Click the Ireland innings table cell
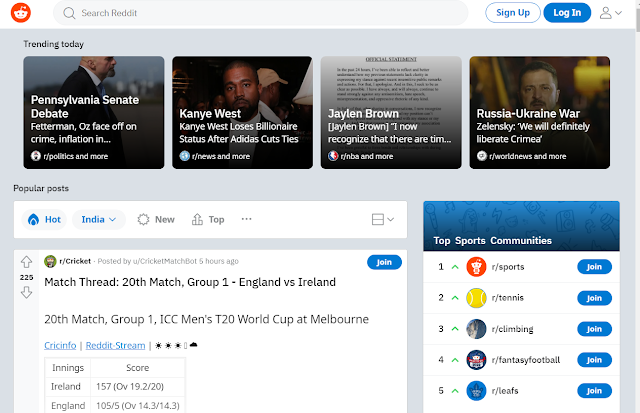The image size is (640, 413). pyautogui.click(x=67, y=386)
